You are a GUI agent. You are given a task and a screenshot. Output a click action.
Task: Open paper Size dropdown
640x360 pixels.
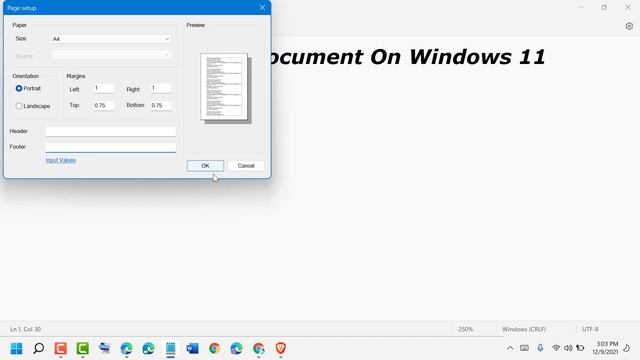[111, 39]
